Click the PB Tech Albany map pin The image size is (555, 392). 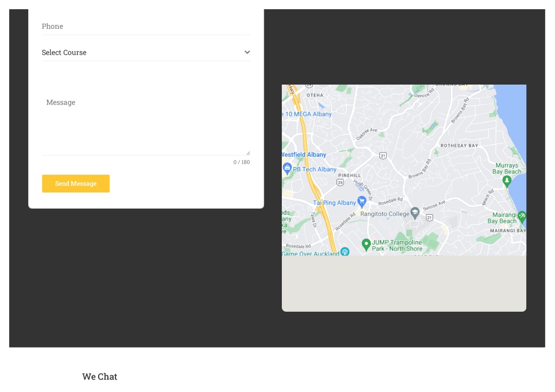tap(287, 168)
